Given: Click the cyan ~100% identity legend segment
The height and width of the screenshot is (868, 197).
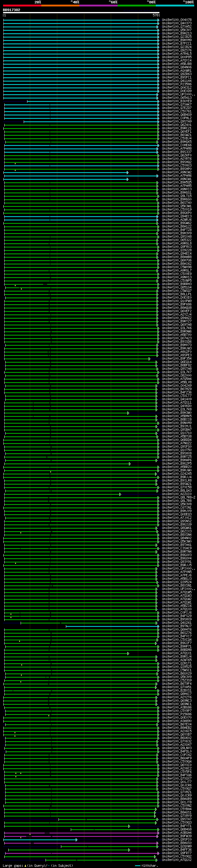Looking at the screenshot, I should click(175, 6).
